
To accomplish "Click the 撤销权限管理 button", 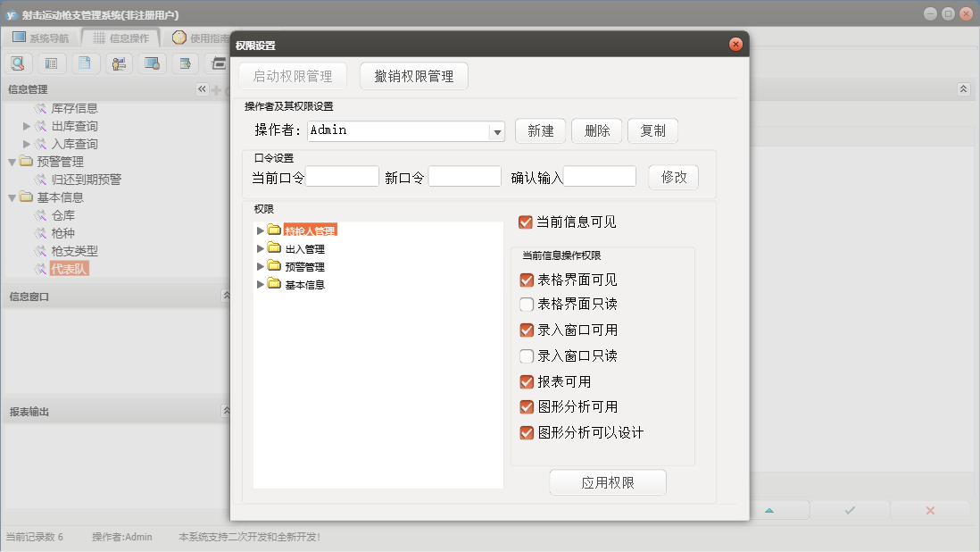I will click(414, 76).
